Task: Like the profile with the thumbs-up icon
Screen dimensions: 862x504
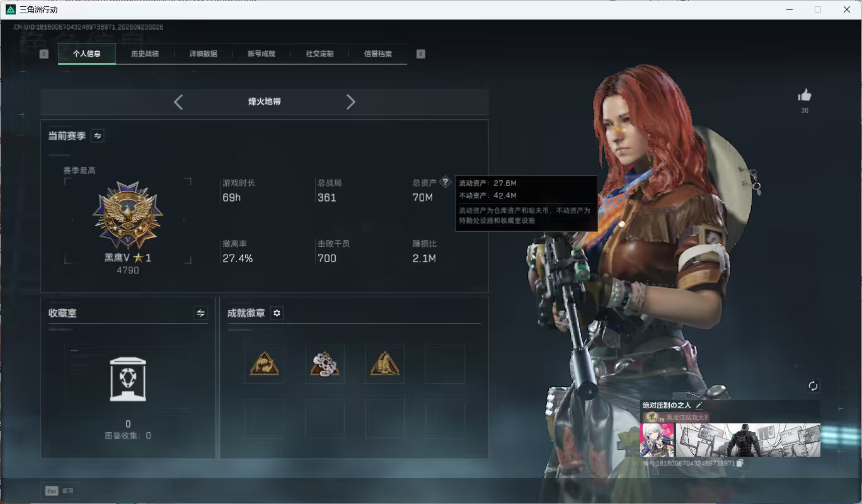Action: tap(805, 96)
